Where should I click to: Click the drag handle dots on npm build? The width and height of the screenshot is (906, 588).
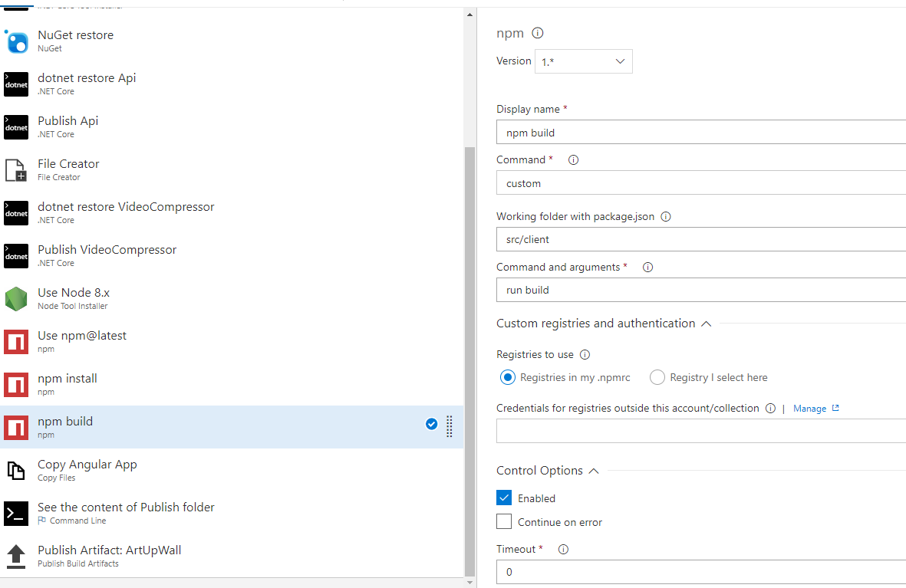click(450, 426)
